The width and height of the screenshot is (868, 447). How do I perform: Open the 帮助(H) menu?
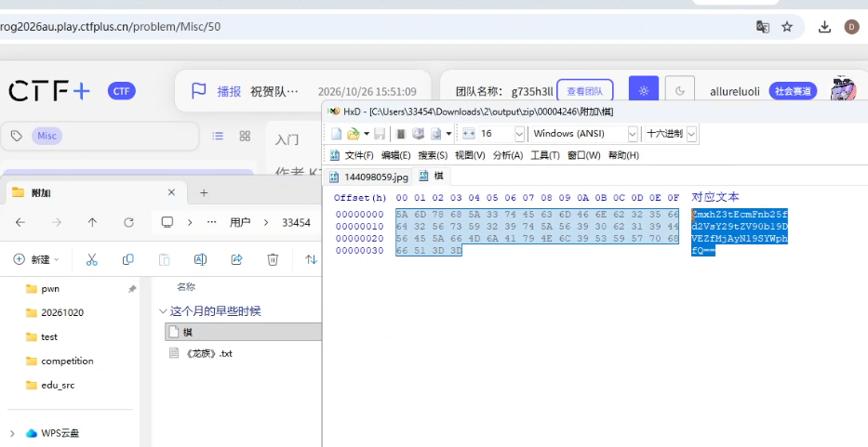point(623,155)
